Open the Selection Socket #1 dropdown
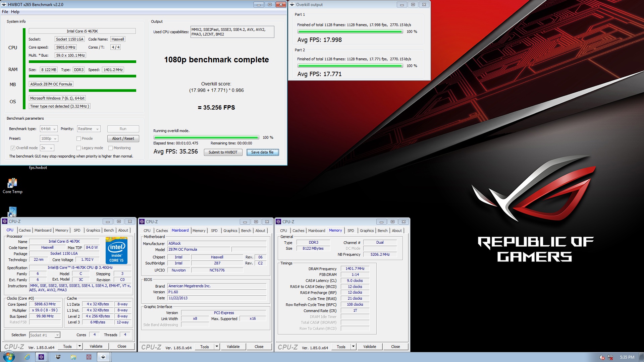 pos(45,335)
